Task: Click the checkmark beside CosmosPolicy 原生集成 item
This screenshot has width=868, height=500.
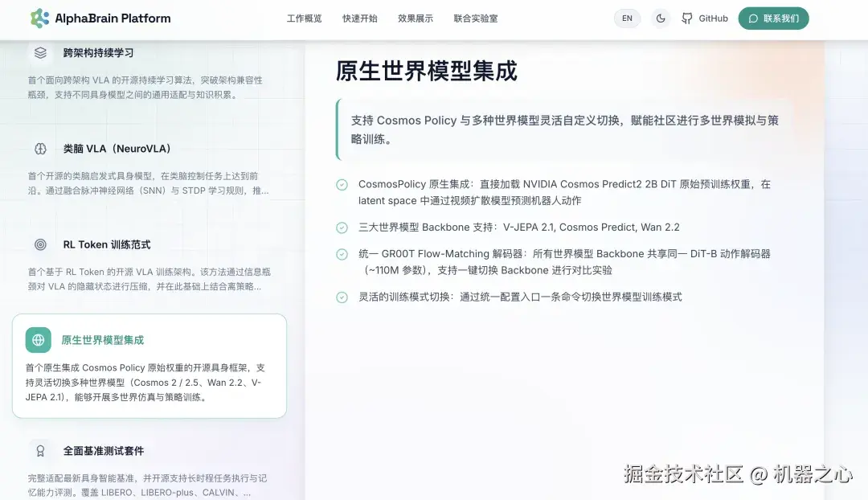Action: (x=341, y=184)
